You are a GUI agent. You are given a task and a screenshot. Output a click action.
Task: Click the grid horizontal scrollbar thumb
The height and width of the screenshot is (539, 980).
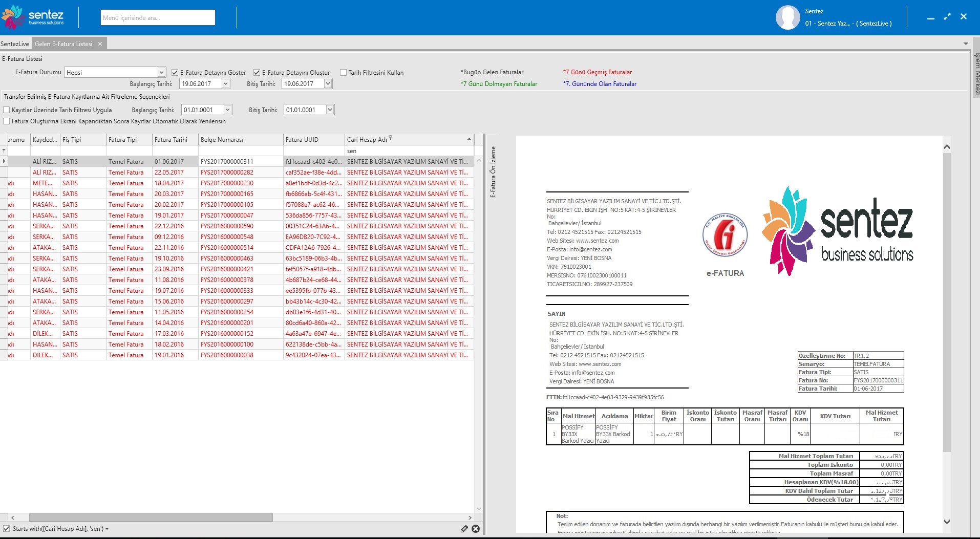(151, 518)
